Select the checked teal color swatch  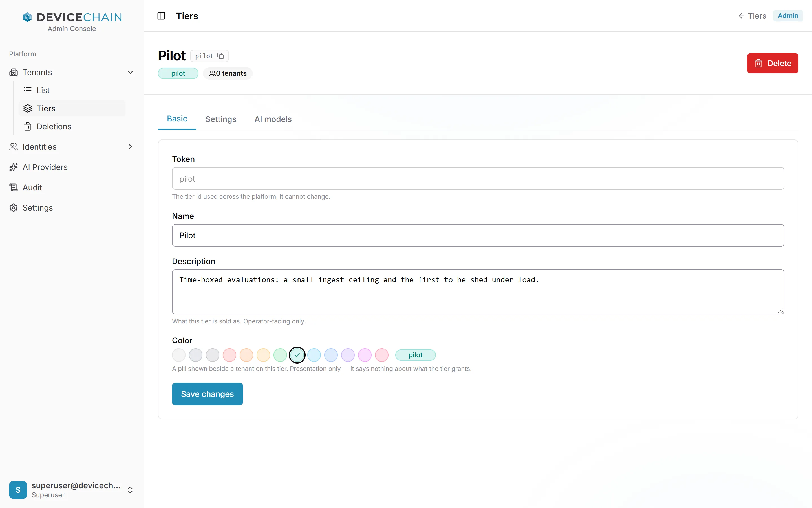click(297, 355)
